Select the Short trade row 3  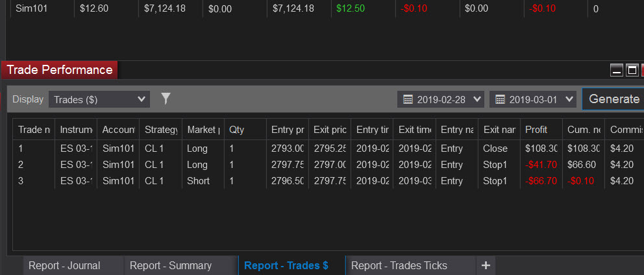click(328, 181)
